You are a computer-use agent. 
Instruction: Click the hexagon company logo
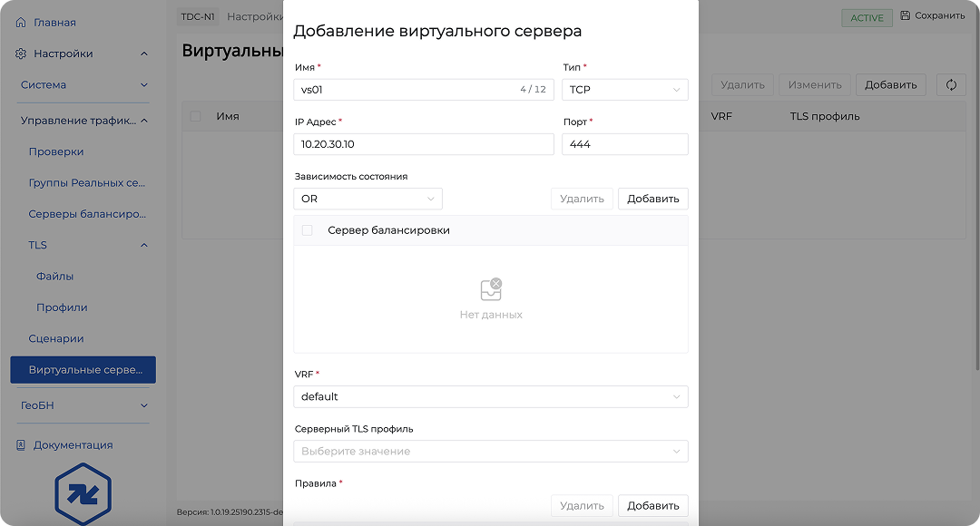[x=83, y=494]
